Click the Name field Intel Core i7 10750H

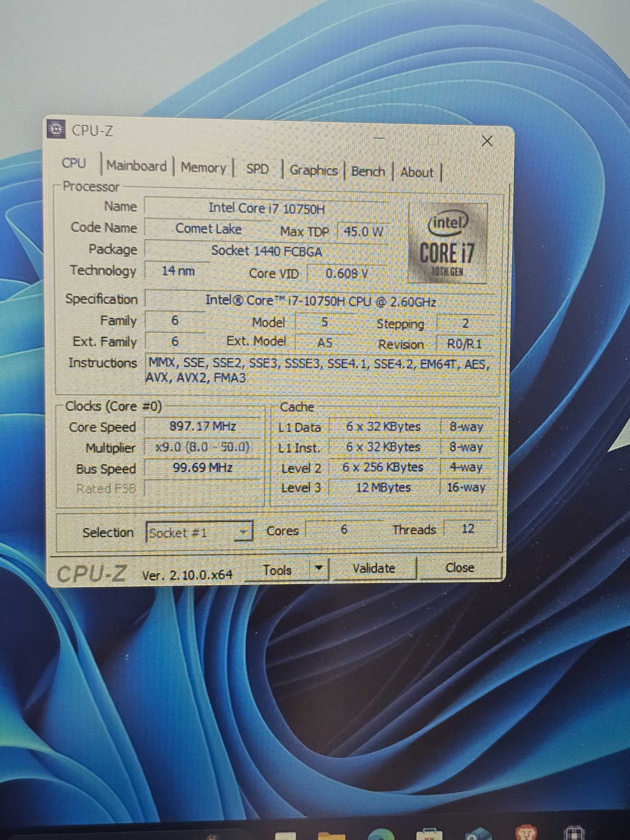tap(266, 208)
